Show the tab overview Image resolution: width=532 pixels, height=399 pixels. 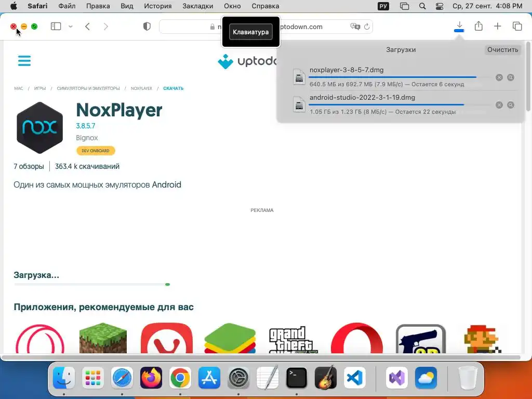pos(517,26)
